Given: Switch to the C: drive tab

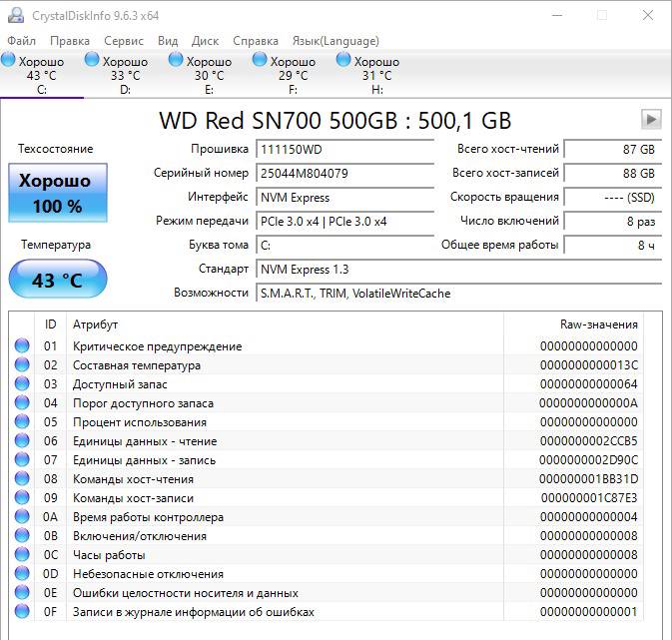Looking at the screenshot, I should (x=42, y=75).
